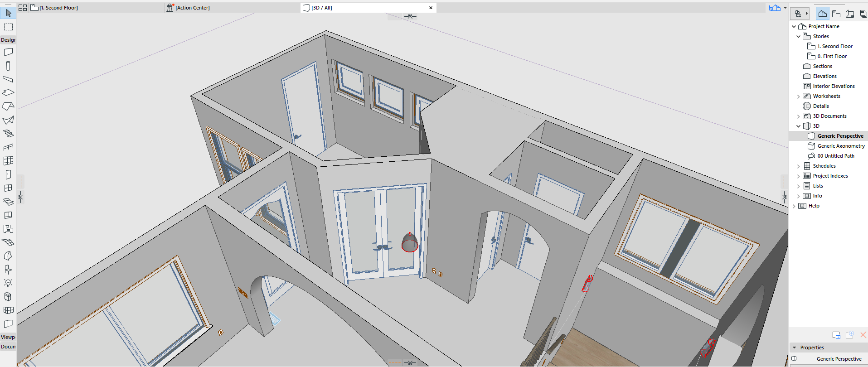Image resolution: width=868 pixels, height=367 pixels.
Task: Open the 0. First Floor story
Action: (x=832, y=56)
